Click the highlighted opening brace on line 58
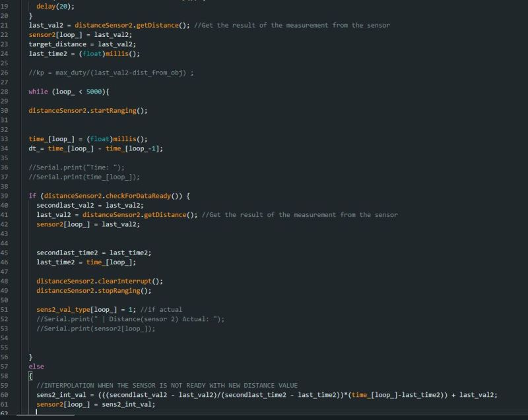 (x=30, y=376)
